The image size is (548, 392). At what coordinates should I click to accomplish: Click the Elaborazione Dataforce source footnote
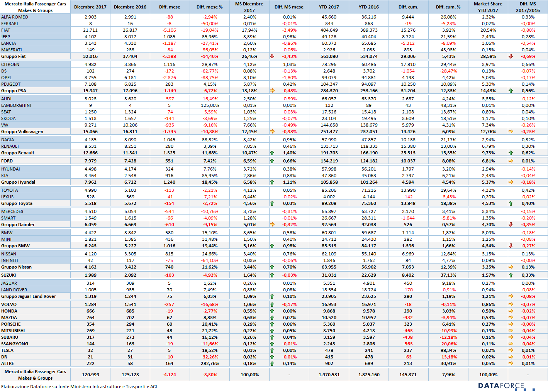79,387
